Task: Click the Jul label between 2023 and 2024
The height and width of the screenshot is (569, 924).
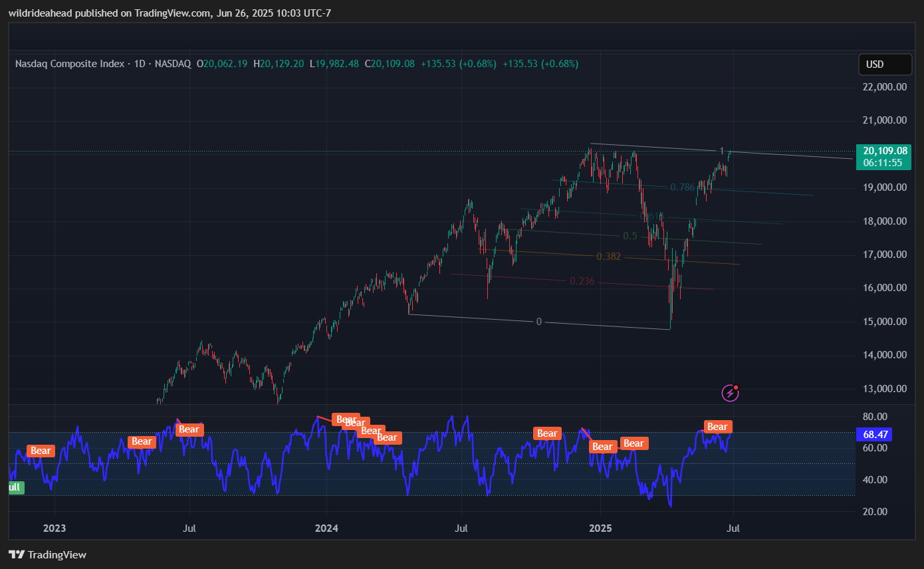Action: click(x=189, y=529)
